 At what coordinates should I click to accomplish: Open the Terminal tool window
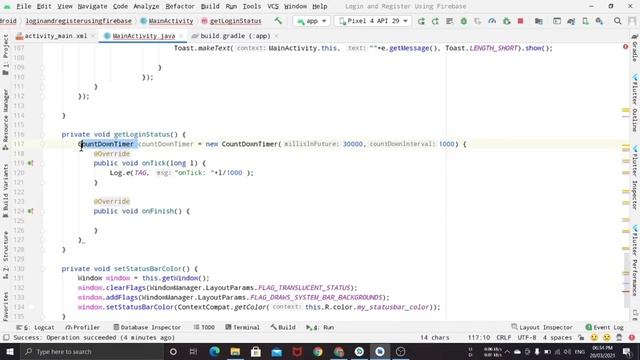pos(242,327)
